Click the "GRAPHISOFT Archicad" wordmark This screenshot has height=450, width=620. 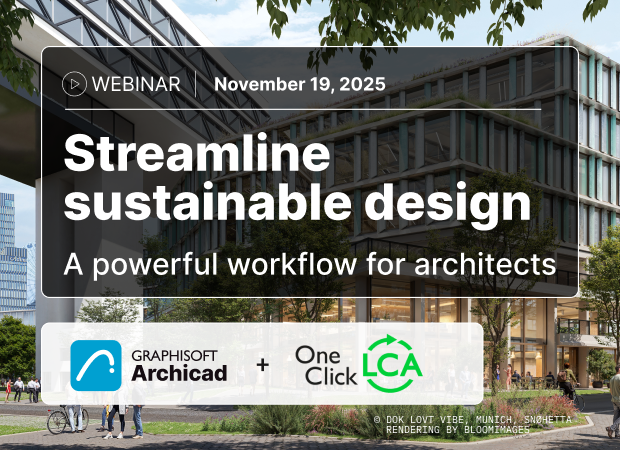pyautogui.click(x=179, y=365)
